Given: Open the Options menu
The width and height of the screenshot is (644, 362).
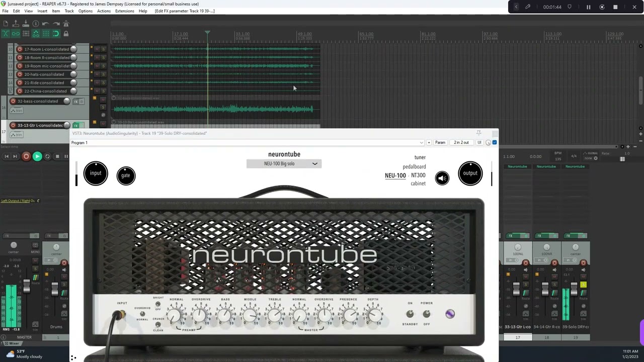Looking at the screenshot, I should pyautogui.click(x=86, y=11).
